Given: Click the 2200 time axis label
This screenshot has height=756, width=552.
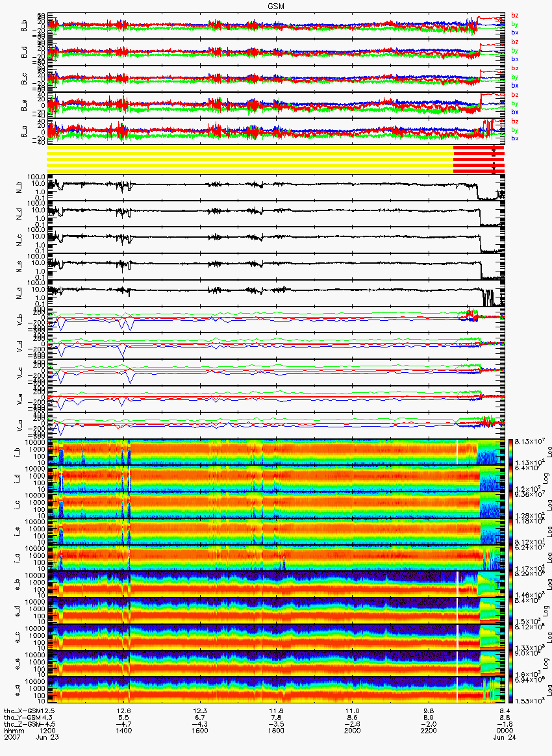Looking at the screenshot, I should (429, 731).
